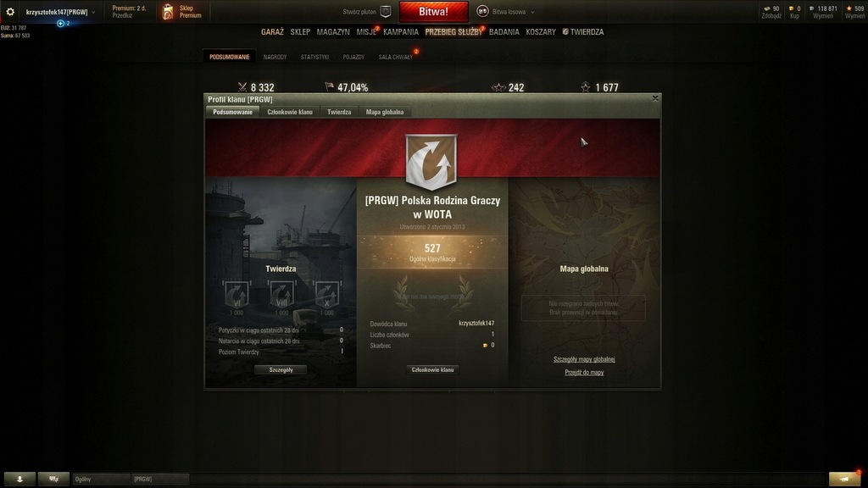This screenshot has width=868, height=488.
Task: Close the Profil klanu window
Action: (x=655, y=98)
